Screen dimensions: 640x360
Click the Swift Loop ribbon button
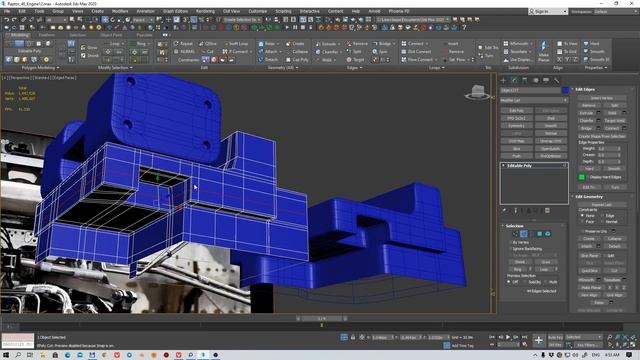click(x=236, y=44)
